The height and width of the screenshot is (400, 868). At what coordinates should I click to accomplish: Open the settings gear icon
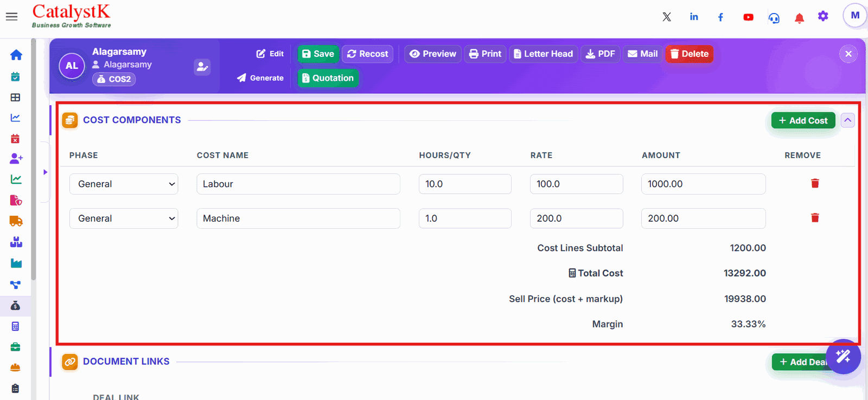pos(823,16)
